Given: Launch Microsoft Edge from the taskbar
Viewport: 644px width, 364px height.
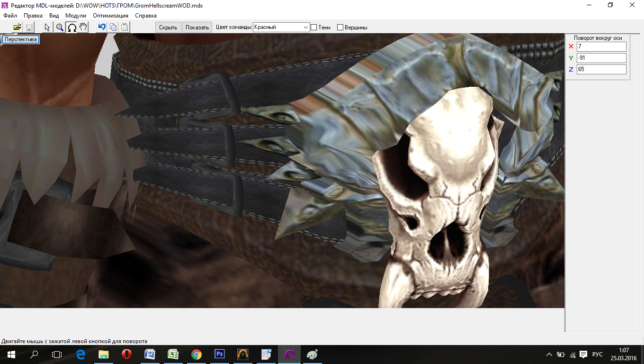Looking at the screenshot, I should pos(80,355).
